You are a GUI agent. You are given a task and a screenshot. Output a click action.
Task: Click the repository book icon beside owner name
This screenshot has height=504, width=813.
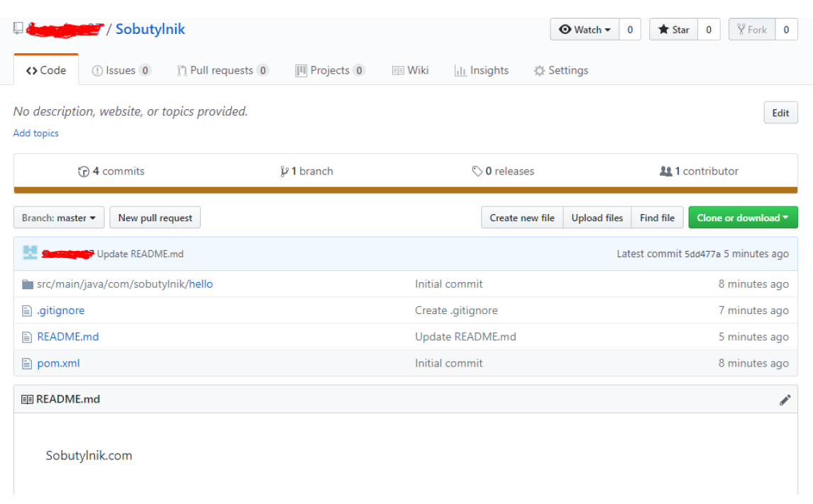[18, 28]
